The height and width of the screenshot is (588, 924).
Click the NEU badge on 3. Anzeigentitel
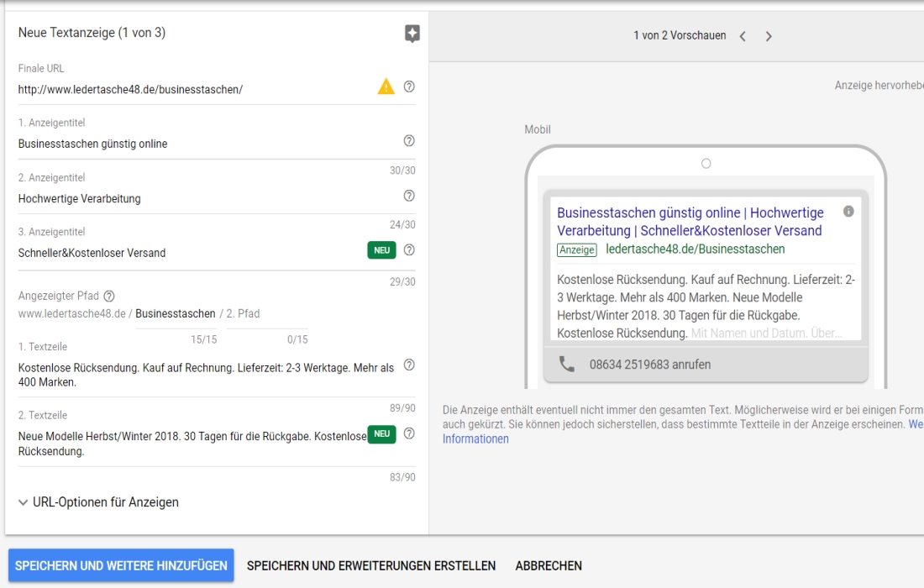click(382, 250)
